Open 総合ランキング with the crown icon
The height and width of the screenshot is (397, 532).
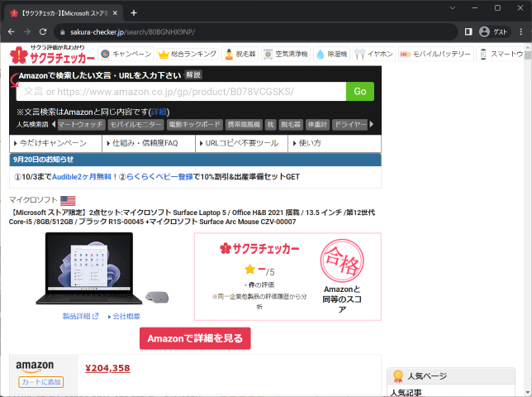[188, 54]
